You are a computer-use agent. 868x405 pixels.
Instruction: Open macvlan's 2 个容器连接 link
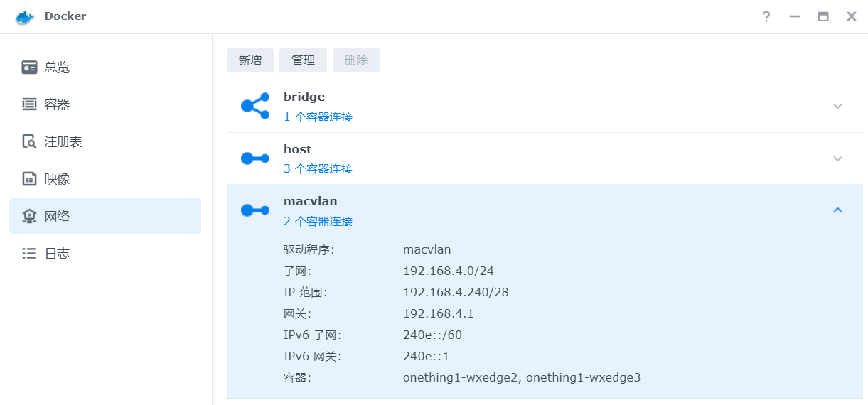point(318,222)
